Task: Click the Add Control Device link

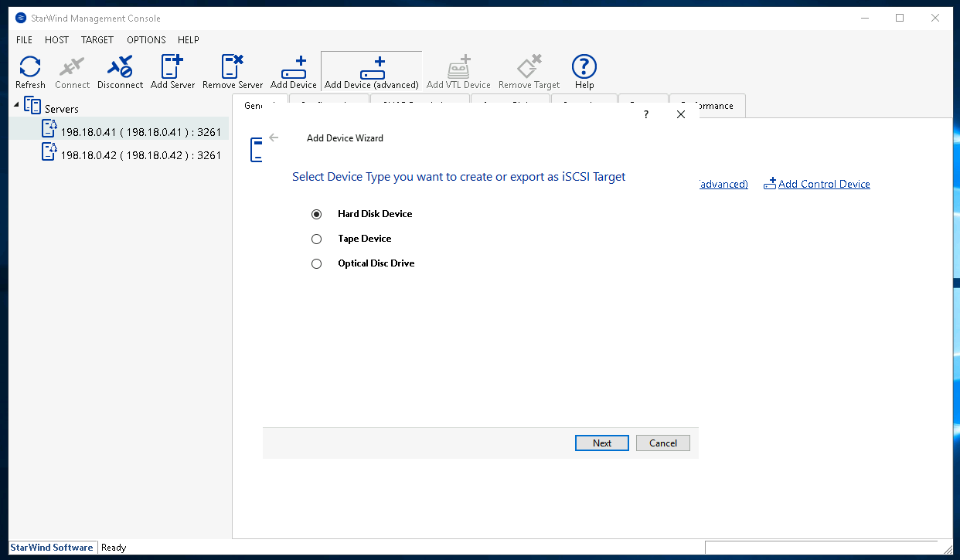Action: [823, 184]
